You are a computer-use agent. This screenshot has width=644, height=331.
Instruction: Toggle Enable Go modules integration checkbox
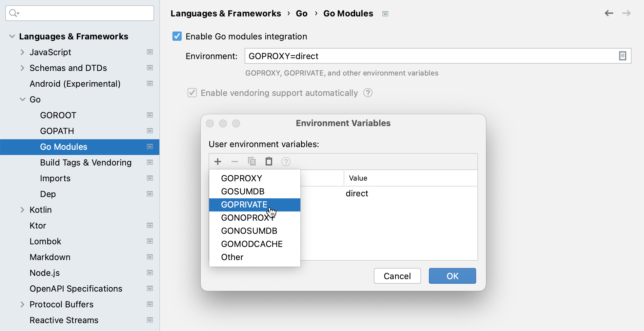click(177, 36)
